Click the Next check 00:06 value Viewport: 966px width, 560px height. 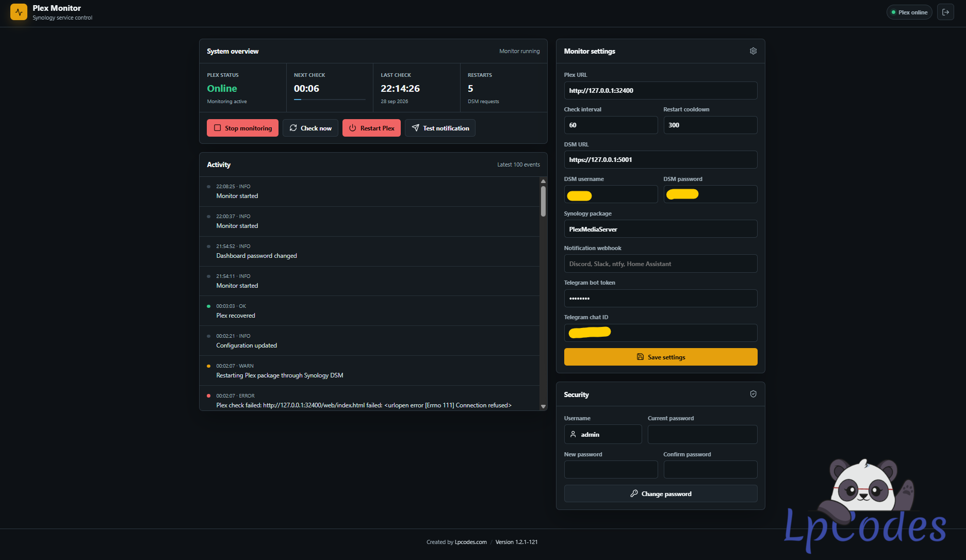tap(306, 88)
